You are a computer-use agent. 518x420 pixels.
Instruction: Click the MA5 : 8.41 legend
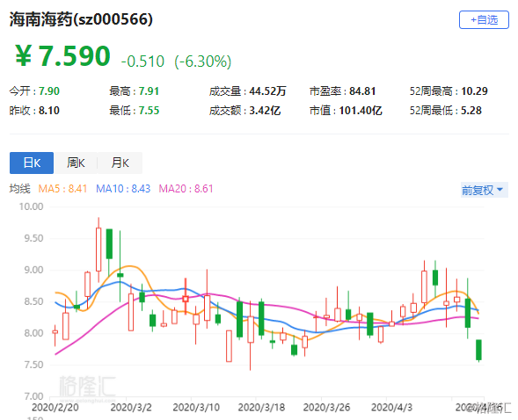(x=62, y=189)
